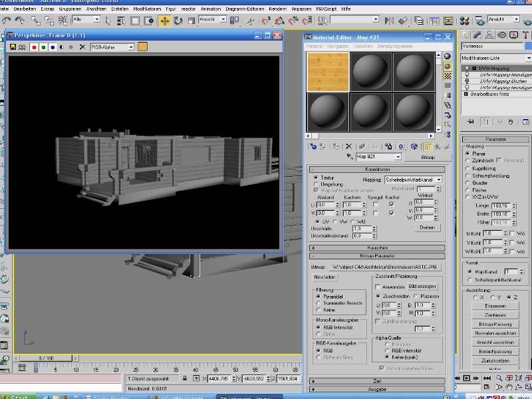The height and width of the screenshot is (399, 532).
Task: Enable the red channel in render window
Action: pyautogui.click(x=33, y=47)
